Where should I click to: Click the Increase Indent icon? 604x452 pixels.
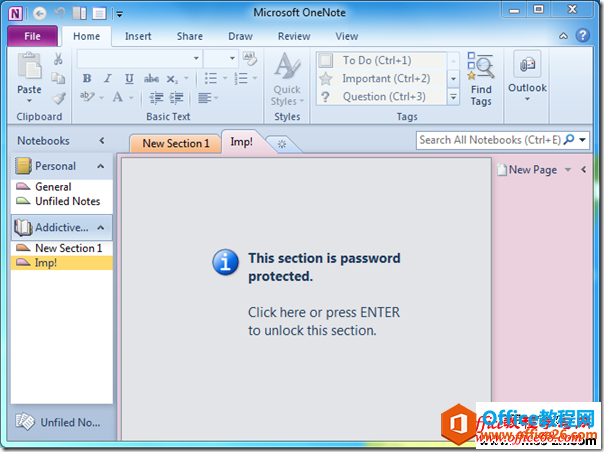(x=176, y=98)
